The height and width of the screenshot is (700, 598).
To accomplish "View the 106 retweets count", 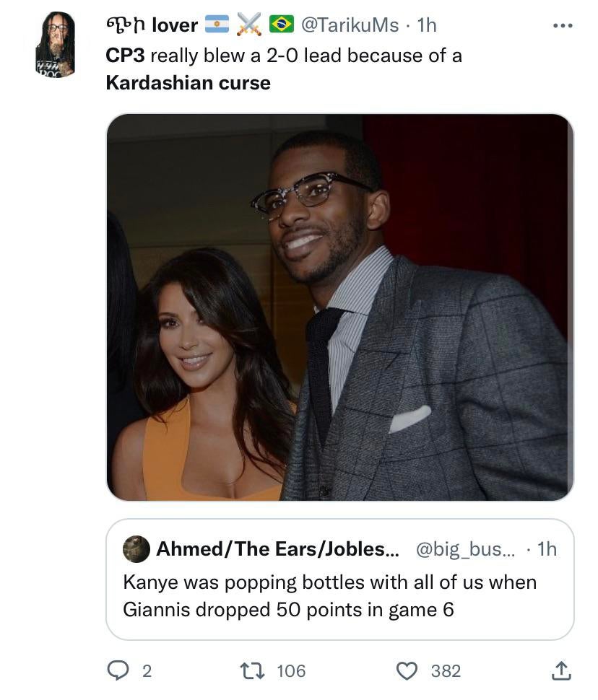I will tap(291, 671).
